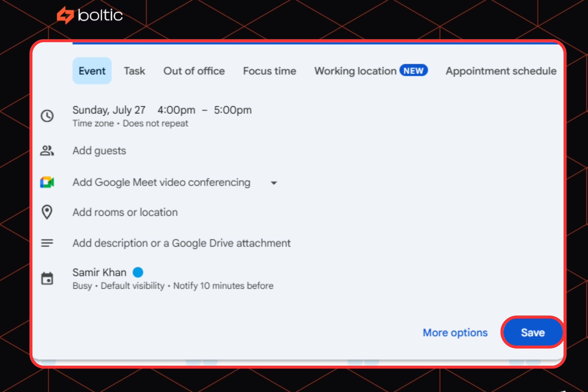Click the NEW badge on Working location
The width and height of the screenshot is (588, 392).
(413, 71)
